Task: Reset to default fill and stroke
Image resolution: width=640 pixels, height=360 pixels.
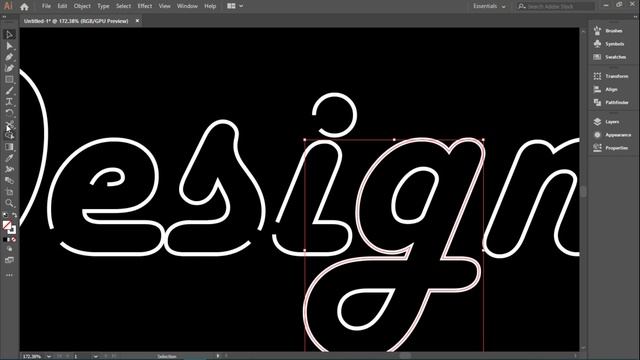Action: point(5,215)
